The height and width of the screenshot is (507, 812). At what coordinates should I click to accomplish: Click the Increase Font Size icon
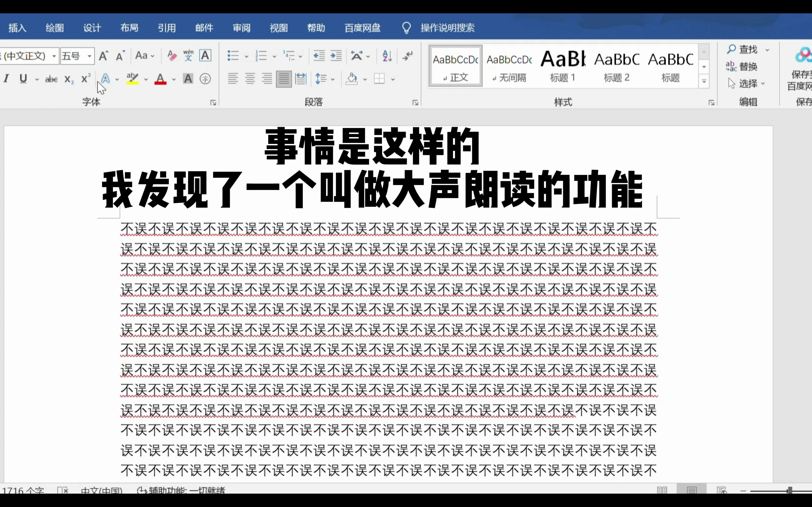point(103,56)
